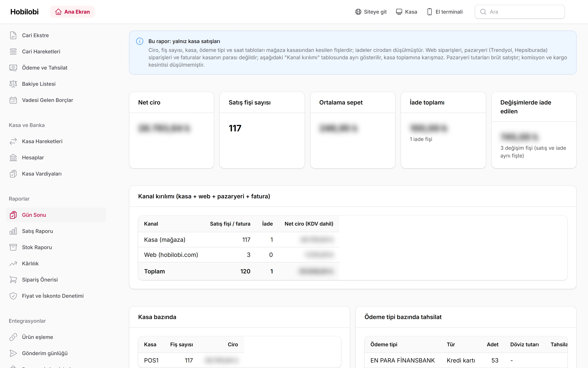
Task: Click the magnifier icon in the search box
Action: [483, 12]
